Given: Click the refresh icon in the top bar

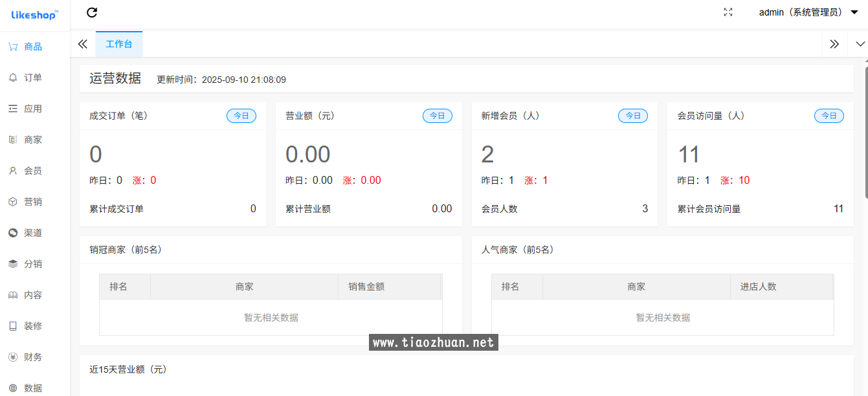Looking at the screenshot, I should point(92,12).
